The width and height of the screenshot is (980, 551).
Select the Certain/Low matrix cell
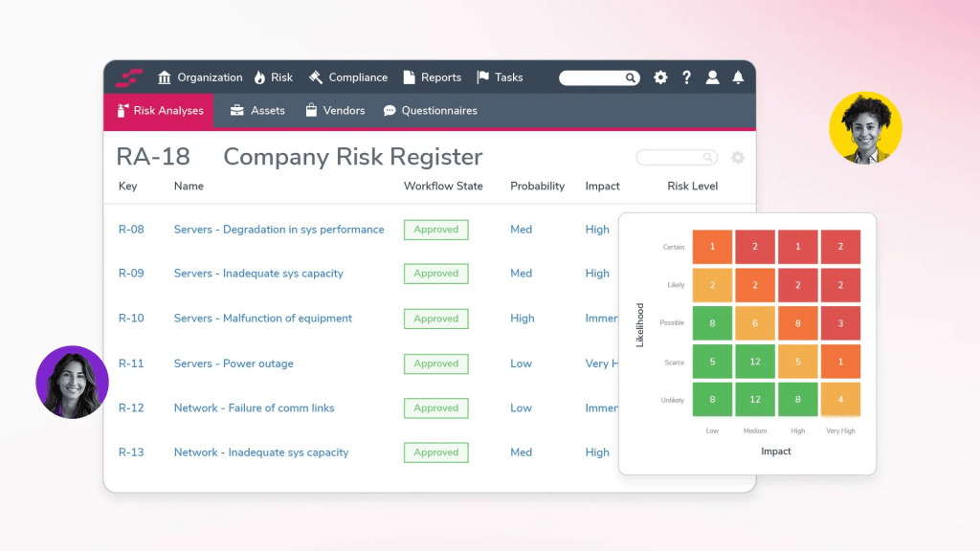[713, 247]
